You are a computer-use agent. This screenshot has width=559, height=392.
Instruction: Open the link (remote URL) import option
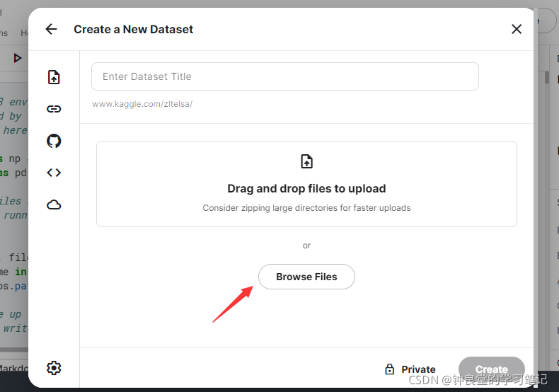[54, 109]
